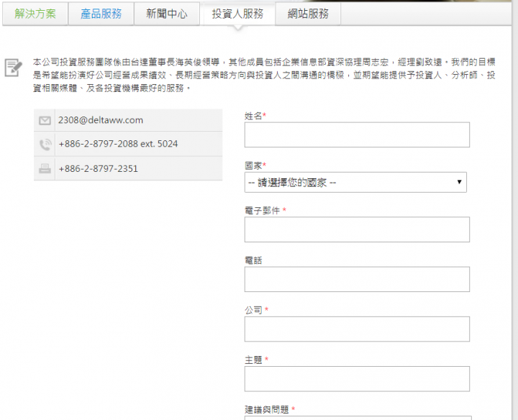Click the envelope email icon
This screenshot has height=420, width=518.
[45, 121]
